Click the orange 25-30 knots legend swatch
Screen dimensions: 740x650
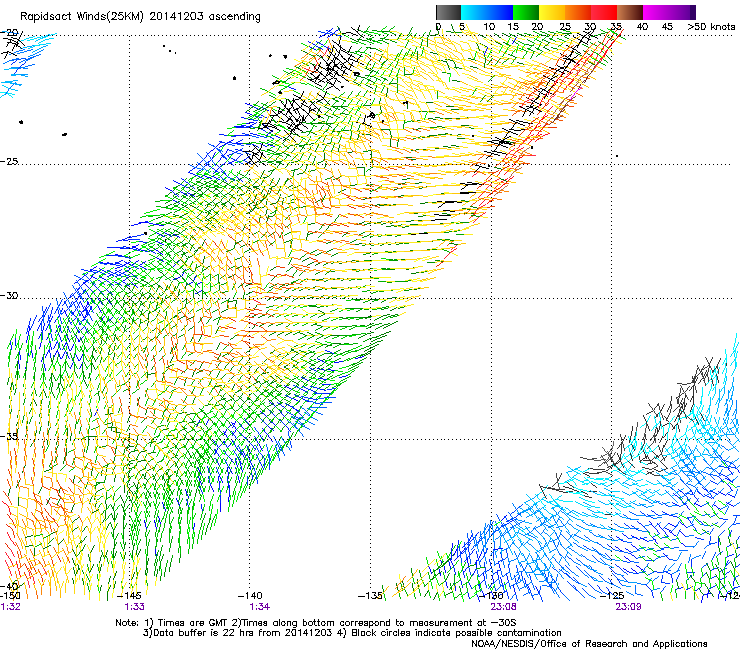tap(578, 12)
